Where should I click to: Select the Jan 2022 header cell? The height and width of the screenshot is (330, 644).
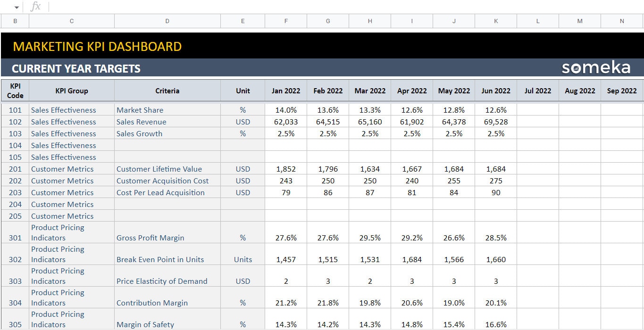286,91
